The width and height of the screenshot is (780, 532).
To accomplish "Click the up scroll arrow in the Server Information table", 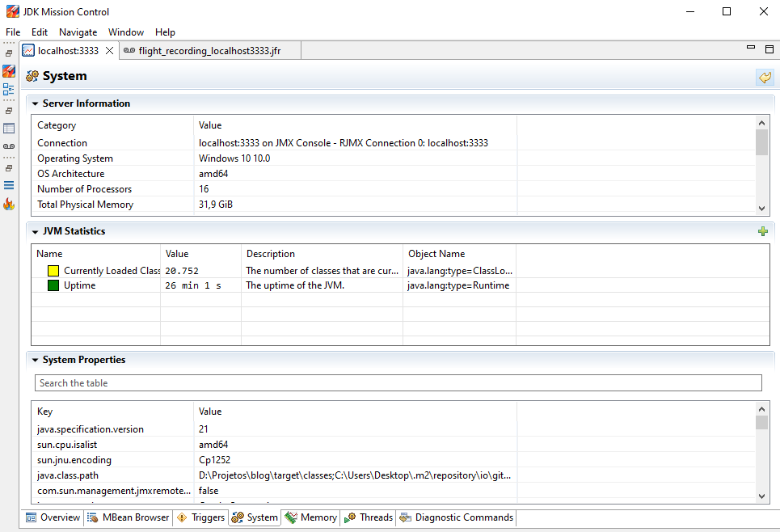I will [761, 122].
